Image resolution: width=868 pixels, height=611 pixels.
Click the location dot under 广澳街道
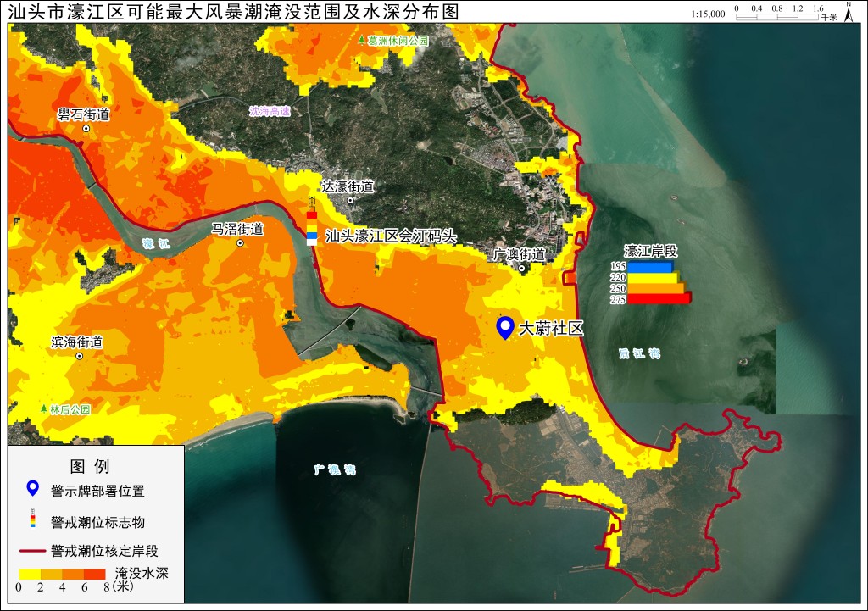point(521,269)
